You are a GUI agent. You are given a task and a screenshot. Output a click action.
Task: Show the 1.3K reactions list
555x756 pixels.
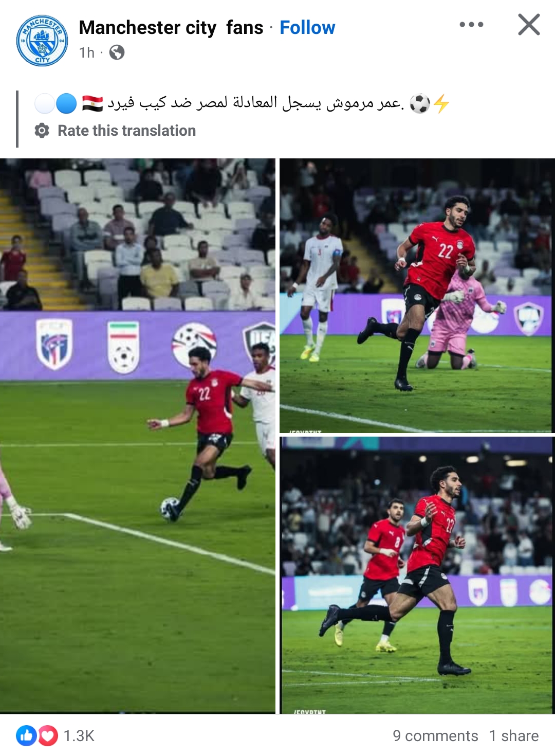[79, 736]
